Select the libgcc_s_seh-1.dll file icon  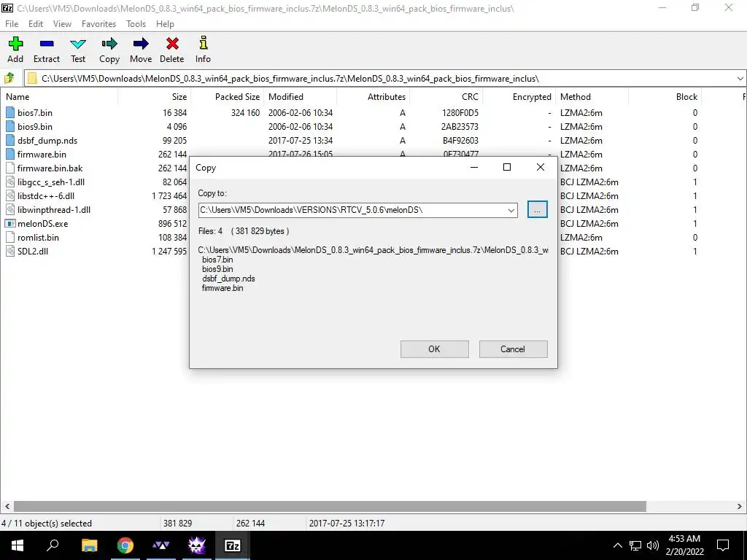[10, 182]
